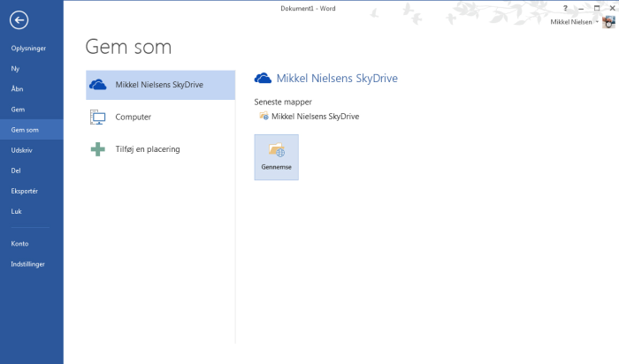619x364 pixels.
Task: Click the green plus icon
Action: [x=98, y=149]
